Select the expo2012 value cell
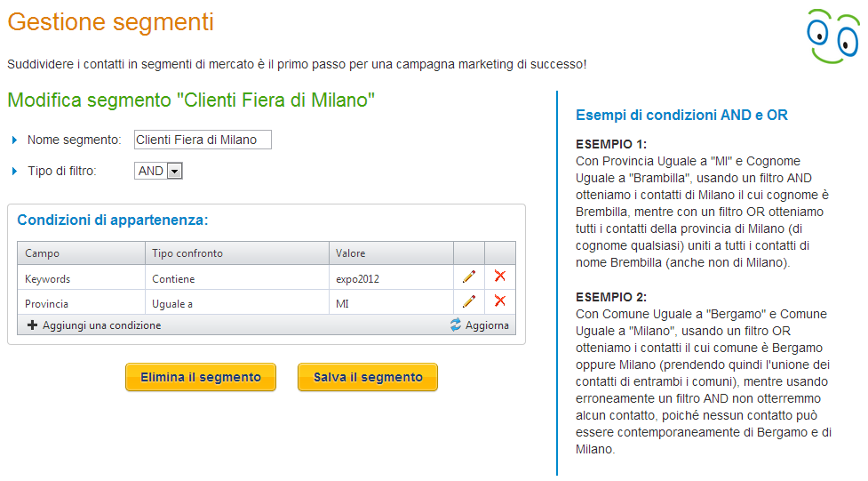Image resolution: width=868 pixels, height=481 pixels. click(358, 278)
